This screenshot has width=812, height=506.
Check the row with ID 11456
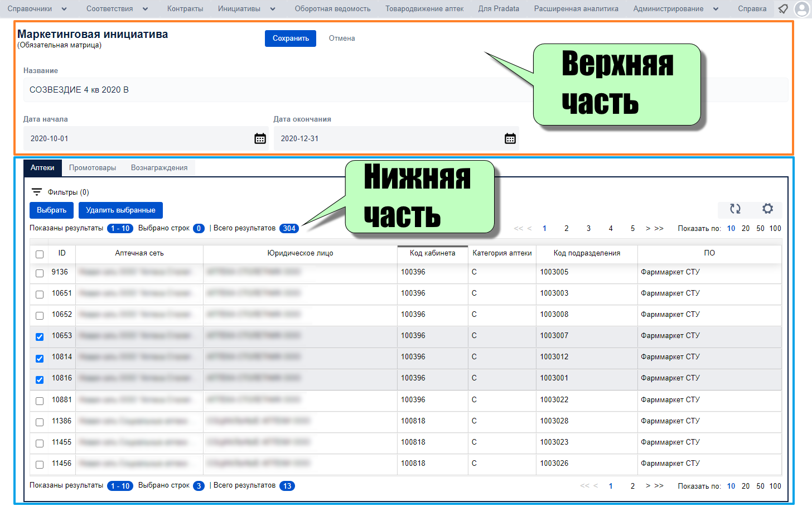40,464
